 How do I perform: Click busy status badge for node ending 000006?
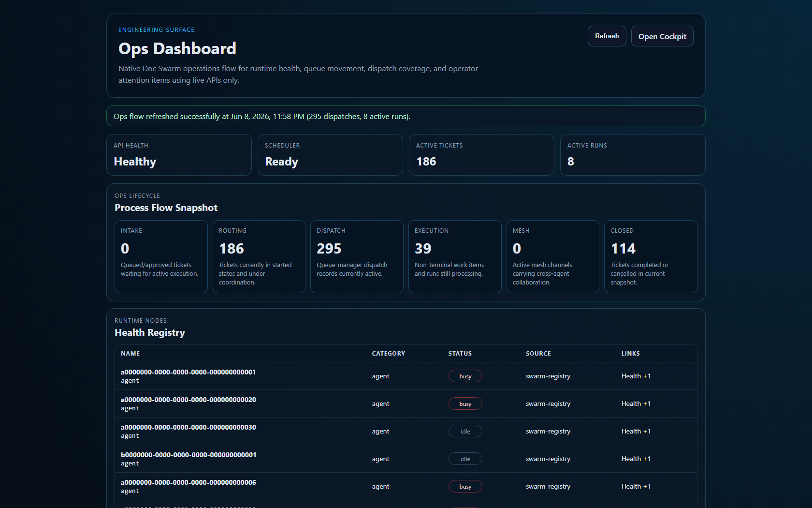pyautogui.click(x=465, y=487)
